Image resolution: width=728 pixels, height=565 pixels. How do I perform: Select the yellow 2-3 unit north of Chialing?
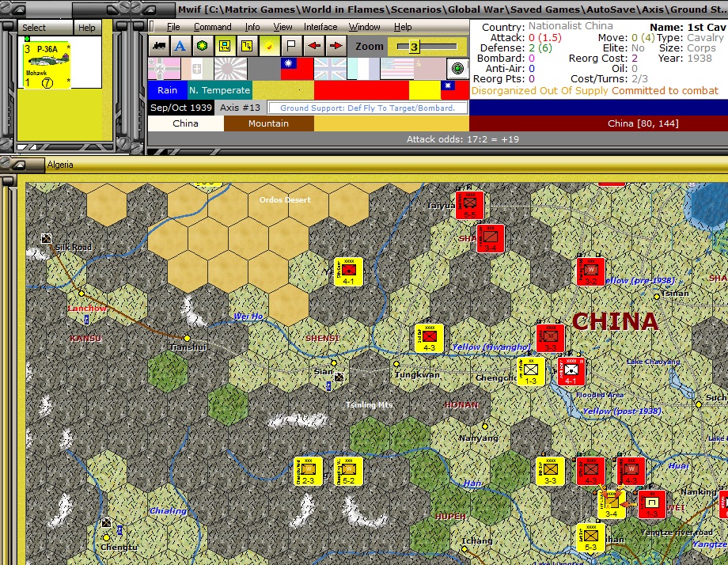point(309,471)
